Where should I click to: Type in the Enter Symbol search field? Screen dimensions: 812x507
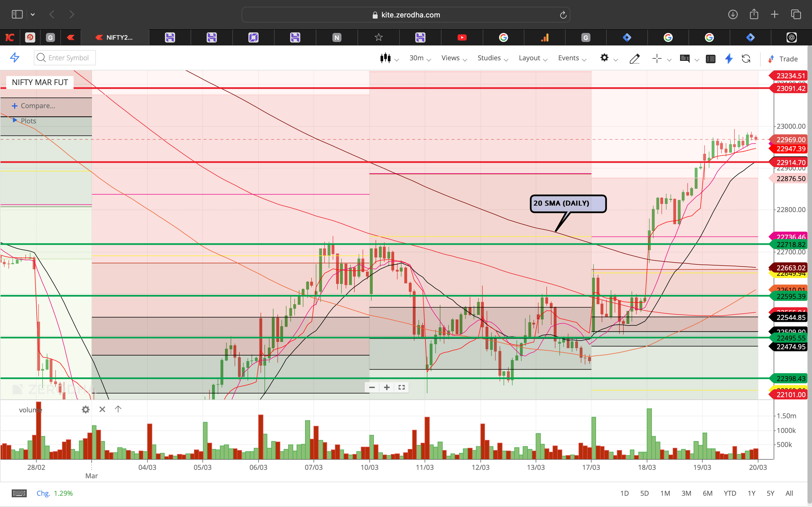coord(67,58)
